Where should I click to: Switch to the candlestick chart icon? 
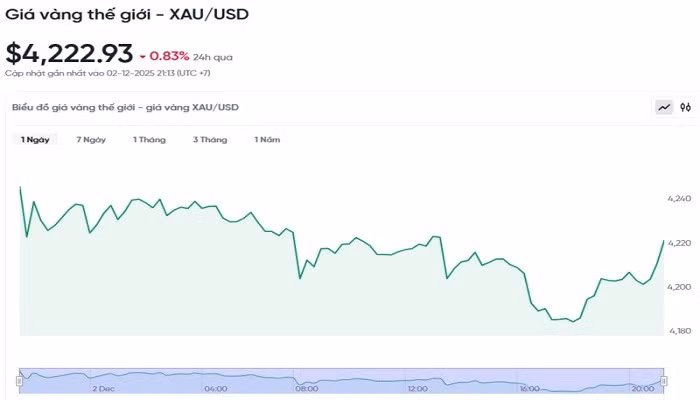[x=686, y=107]
